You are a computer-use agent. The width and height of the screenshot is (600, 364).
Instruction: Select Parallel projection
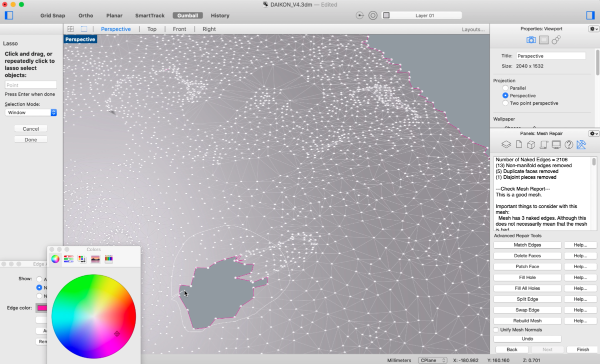click(505, 88)
